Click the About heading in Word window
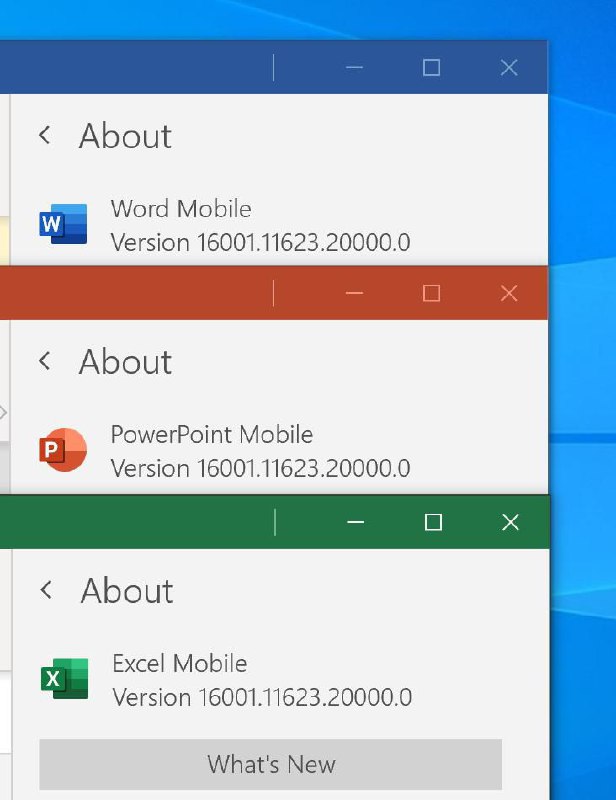 pos(126,136)
